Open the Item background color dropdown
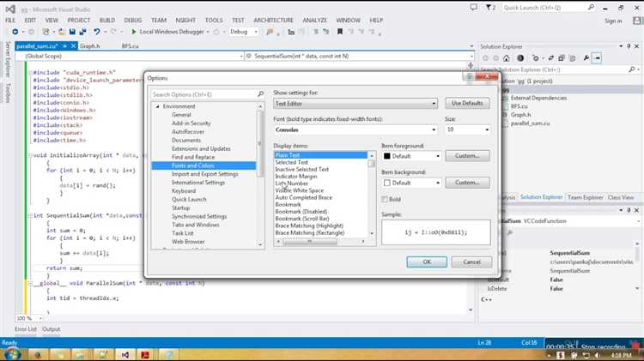 click(411, 183)
